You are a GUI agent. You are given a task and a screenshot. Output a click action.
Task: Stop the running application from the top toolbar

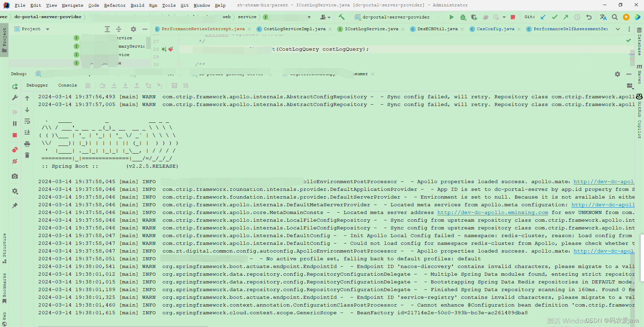[513, 17]
